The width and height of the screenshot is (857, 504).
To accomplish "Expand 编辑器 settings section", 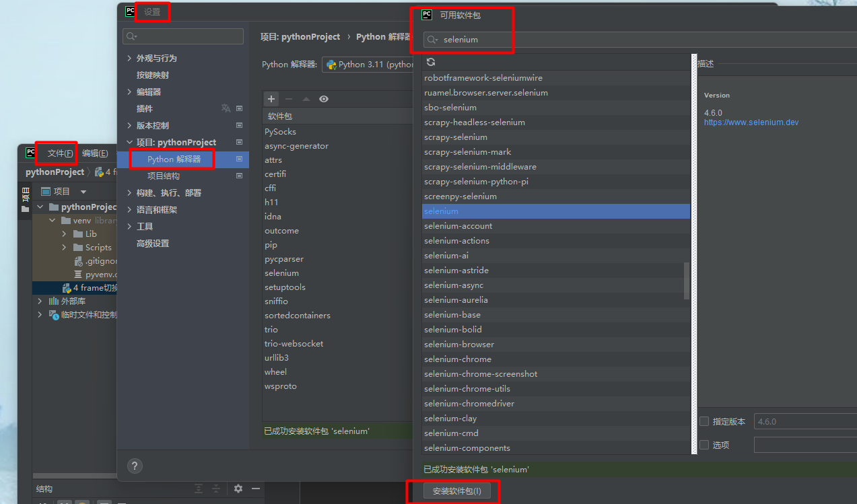I will [129, 92].
